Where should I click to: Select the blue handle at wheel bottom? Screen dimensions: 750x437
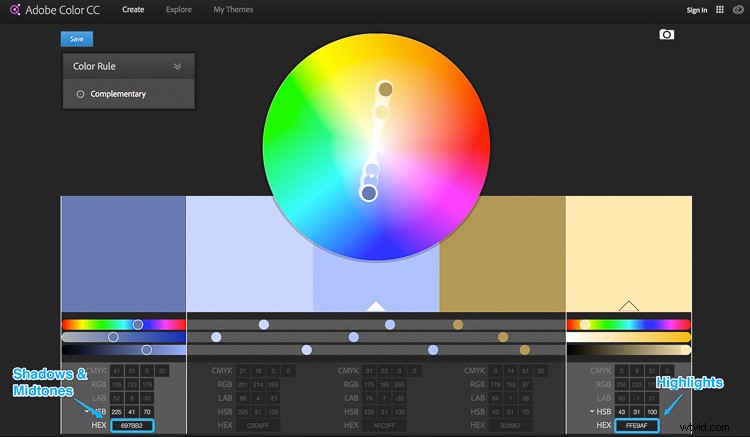click(x=369, y=193)
